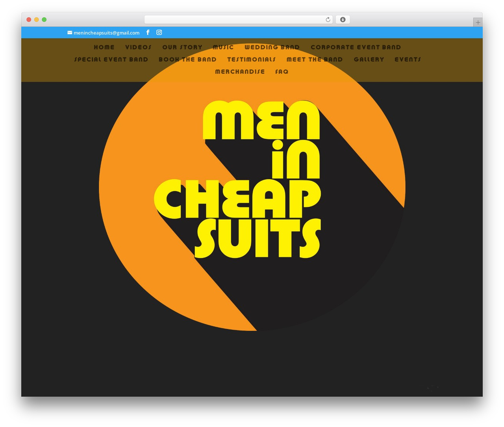Viewport: 504px width, 427px height.
Task: Close the browser window with red button
Action: 29,20
